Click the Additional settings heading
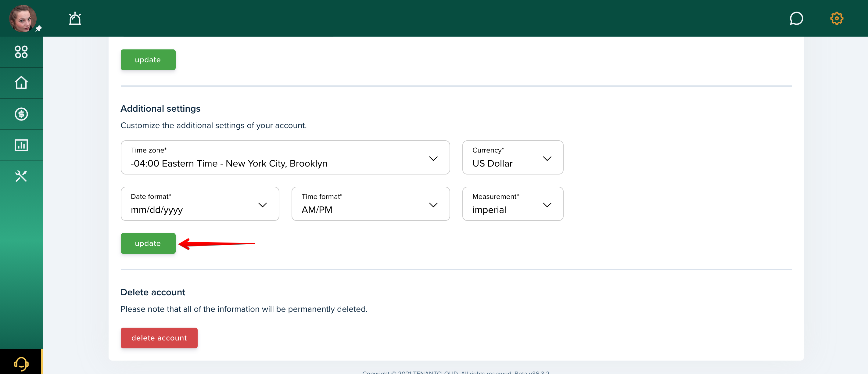Image resolution: width=868 pixels, height=374 pixels. click(160, 109)
